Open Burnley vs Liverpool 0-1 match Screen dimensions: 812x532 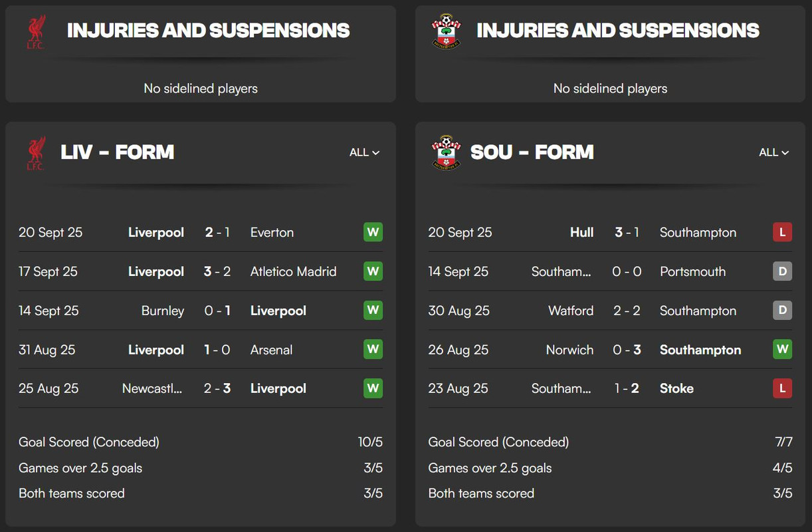coord(201,311)
